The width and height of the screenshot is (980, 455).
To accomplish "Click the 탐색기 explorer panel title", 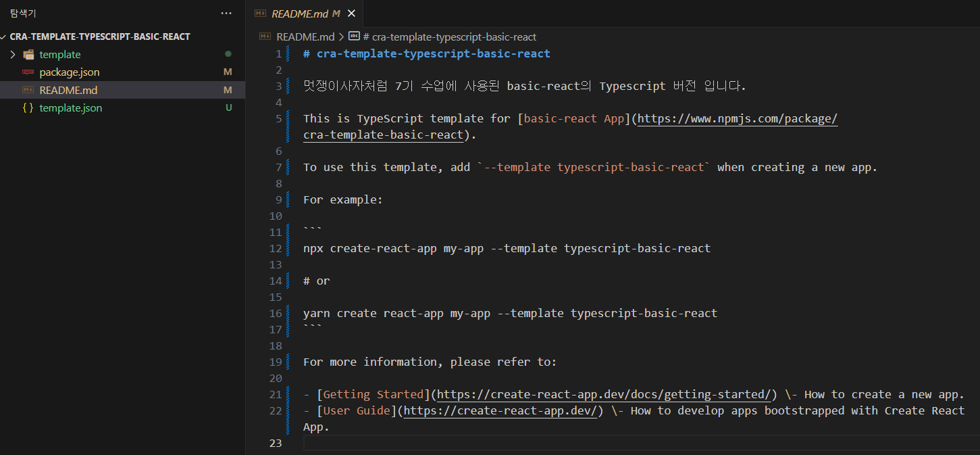I will click(23, 13).
